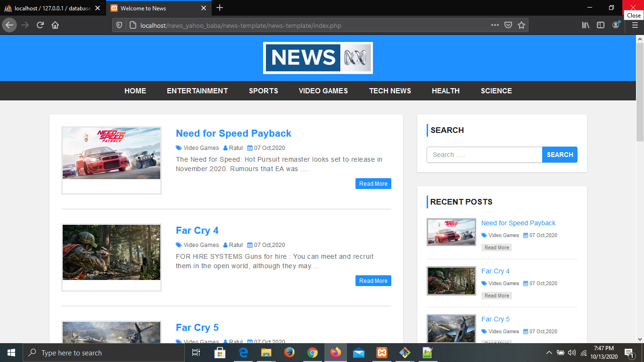Click Read More under recent Need for Speed Payback
This screenshot has height=362, width=644.
pos(496,247)
